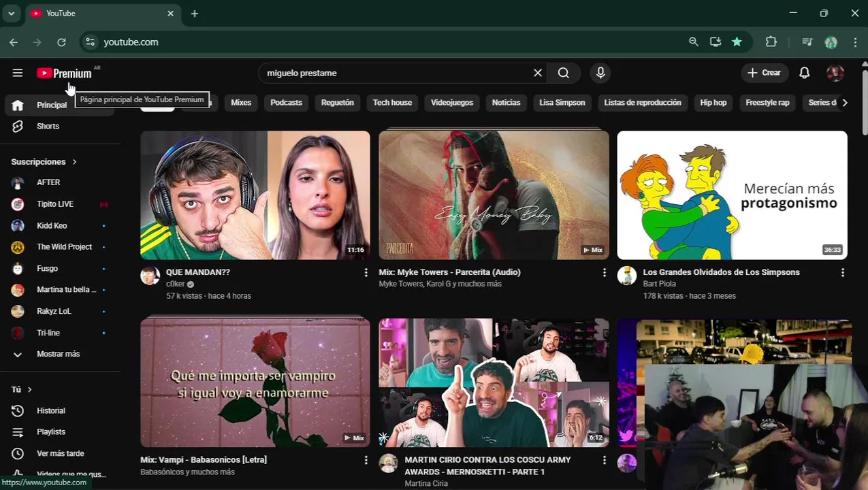The width and height of the screenshot is (868, 490).
Task: Open the Kidd Keo subscription
Action: point(60,225)
